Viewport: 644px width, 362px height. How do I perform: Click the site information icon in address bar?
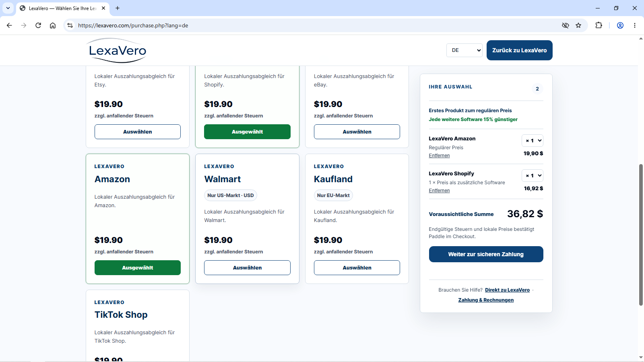pyautogui.click(x=70, y=25)
